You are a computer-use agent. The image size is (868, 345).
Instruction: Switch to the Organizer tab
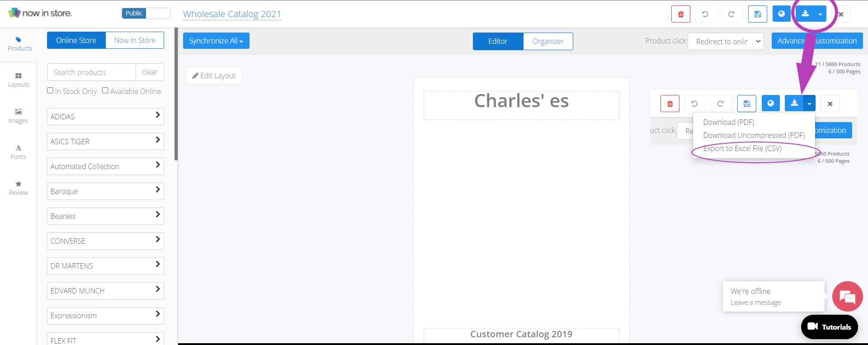coord(548,41)
